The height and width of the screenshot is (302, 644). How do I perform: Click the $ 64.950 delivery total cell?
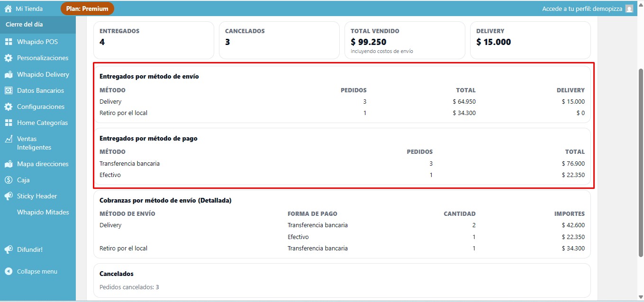click(464, 101)
